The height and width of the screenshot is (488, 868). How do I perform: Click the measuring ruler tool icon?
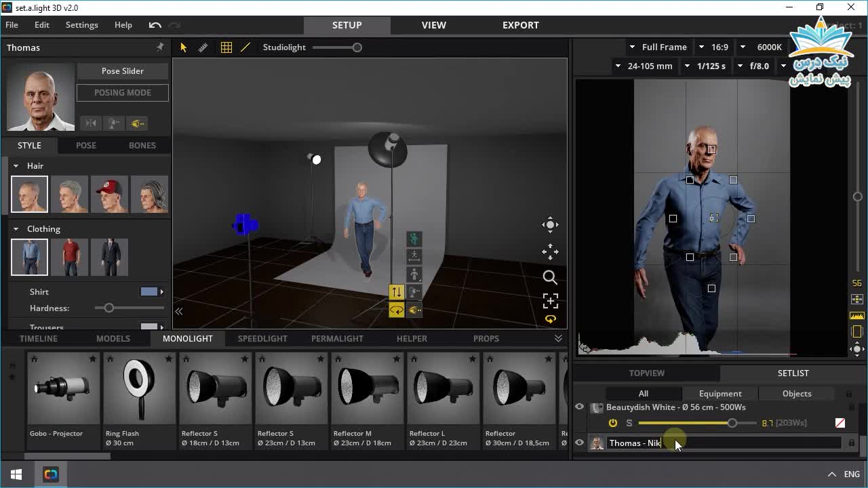[x=203, y=47]
